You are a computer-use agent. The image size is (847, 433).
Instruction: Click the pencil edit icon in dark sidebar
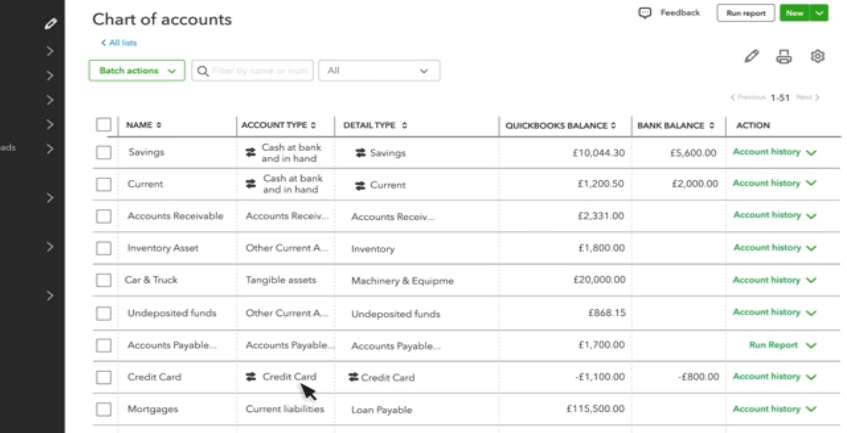[50, 24]
